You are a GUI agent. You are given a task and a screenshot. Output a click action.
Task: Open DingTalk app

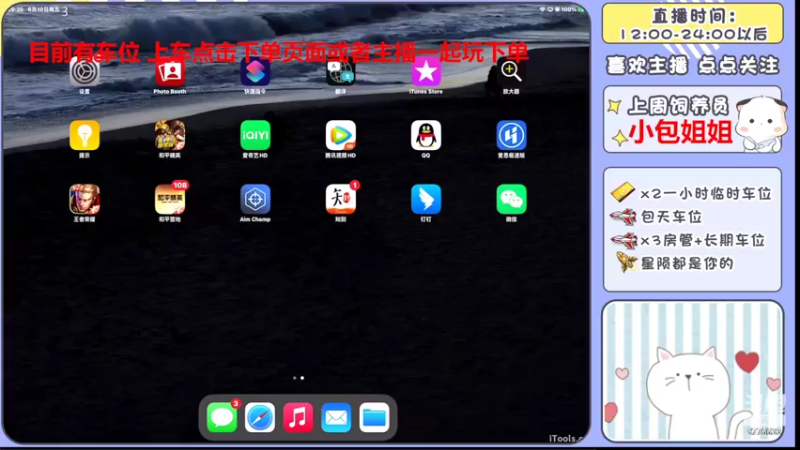pyautogui.click(x=426, y=199)
